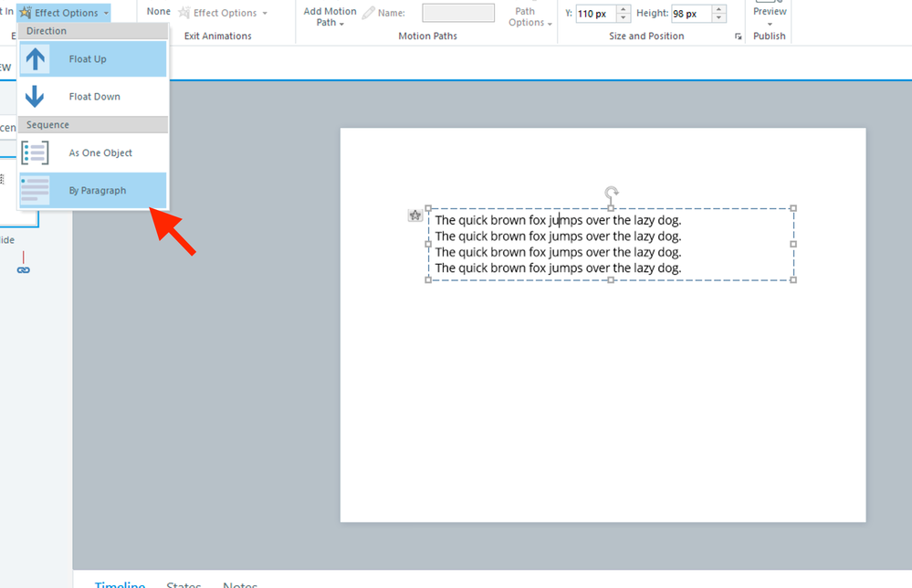
Task: Expand the Add Motion Path menu
Action: [x=330, y=16]
